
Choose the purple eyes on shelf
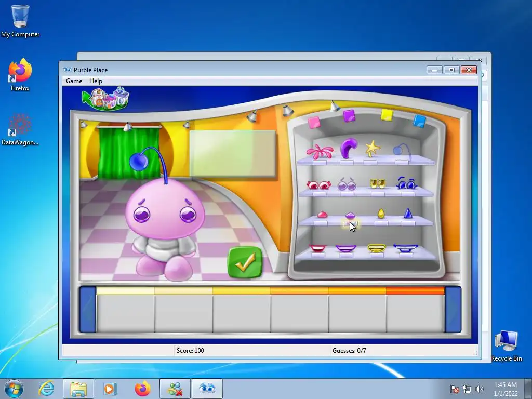347,184
